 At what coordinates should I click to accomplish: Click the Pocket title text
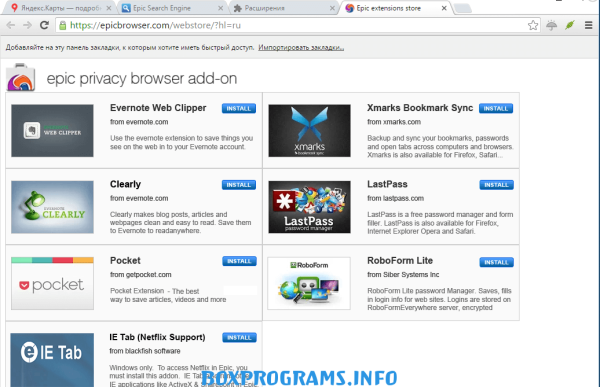coord(125,261)
